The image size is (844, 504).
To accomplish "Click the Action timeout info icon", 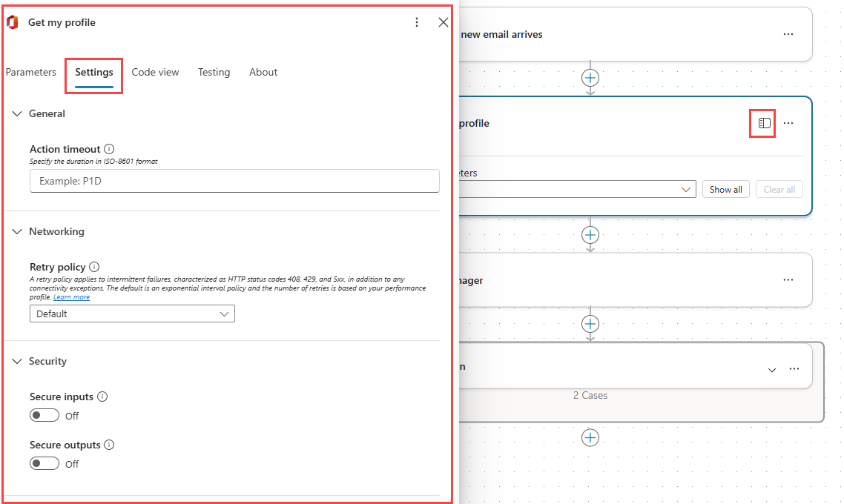I will (x=109, y=149).
